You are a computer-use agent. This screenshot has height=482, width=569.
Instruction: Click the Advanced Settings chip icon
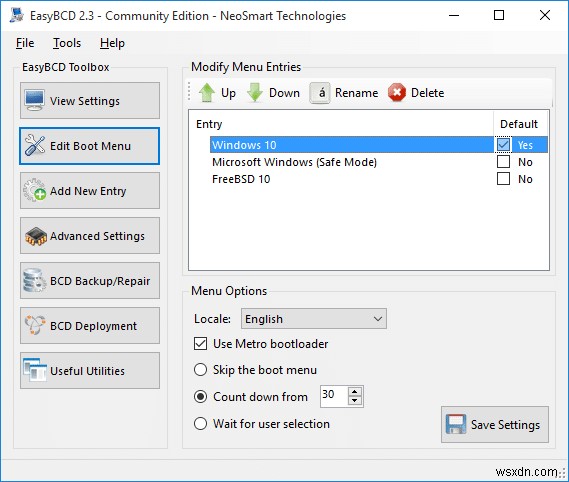36,236
